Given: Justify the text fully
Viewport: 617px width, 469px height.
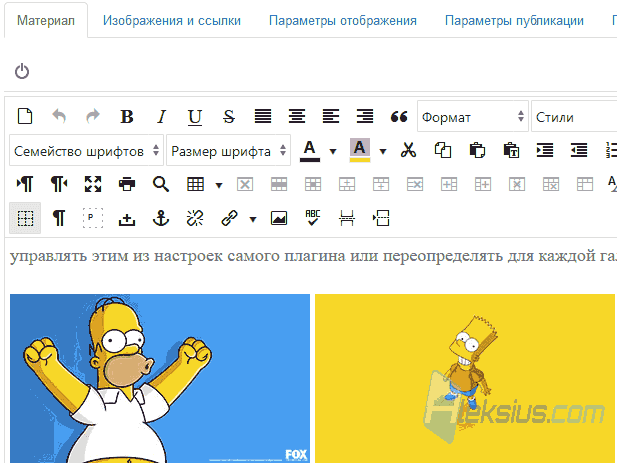Looking at the screenshot, I should [263, 116].
